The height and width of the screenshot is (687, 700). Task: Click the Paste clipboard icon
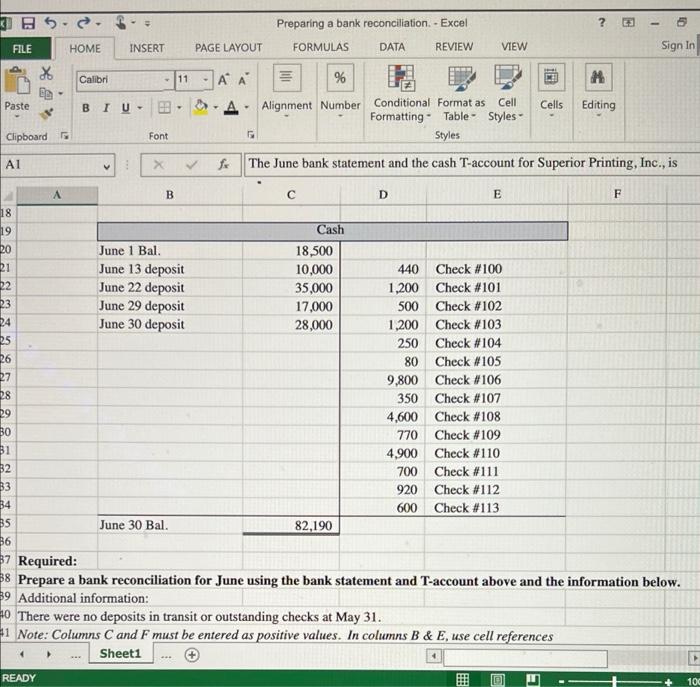point(17,81)
